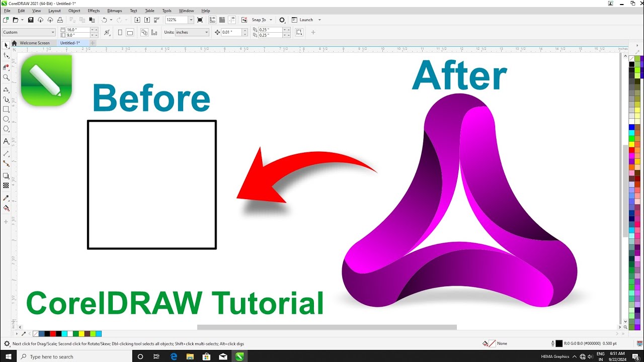Select the Drop Shadow tool
Image resolution: width=644 pixels, height=362 pixels.
(6, 175)
